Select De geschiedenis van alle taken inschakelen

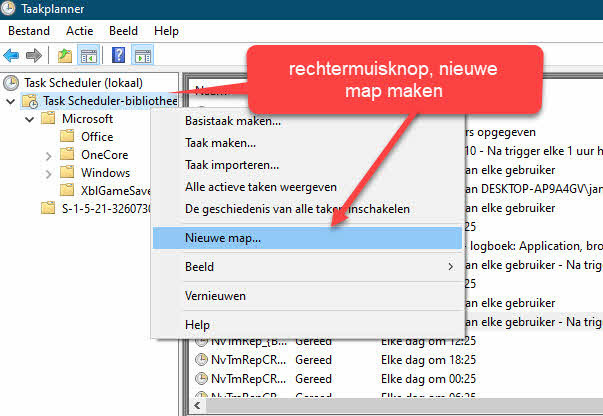click(307, 209)
